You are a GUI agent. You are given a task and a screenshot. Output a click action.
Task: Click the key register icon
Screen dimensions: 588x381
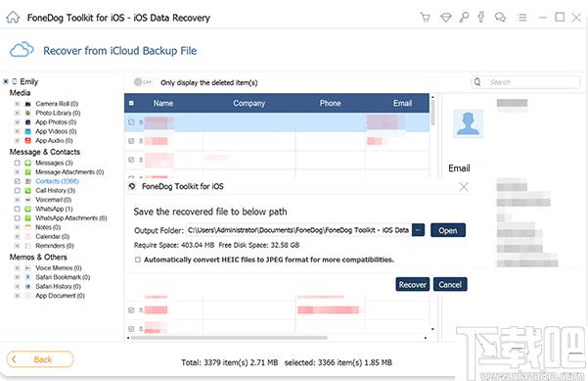click(x=464, y=18)
